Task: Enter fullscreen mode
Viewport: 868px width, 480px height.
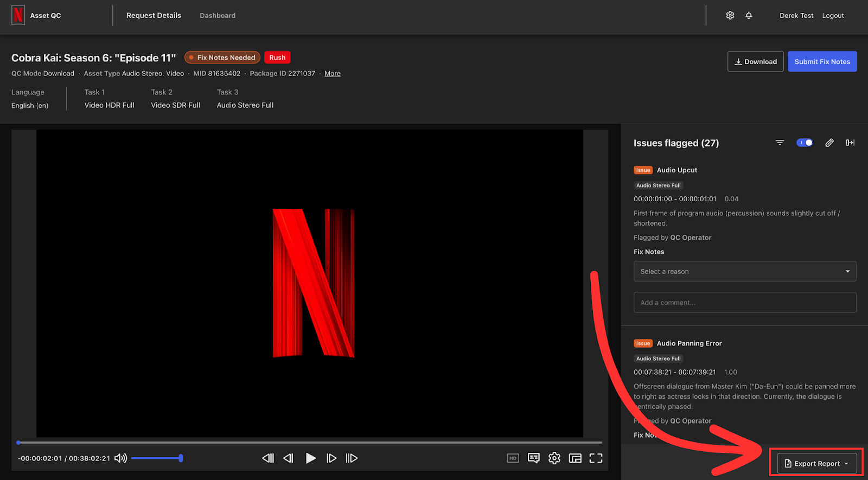Action: click(596, 458)
